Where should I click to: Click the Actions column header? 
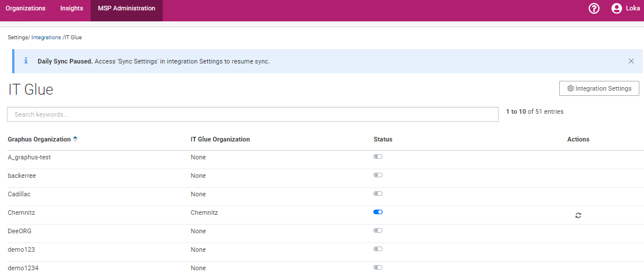coord(578,139)
